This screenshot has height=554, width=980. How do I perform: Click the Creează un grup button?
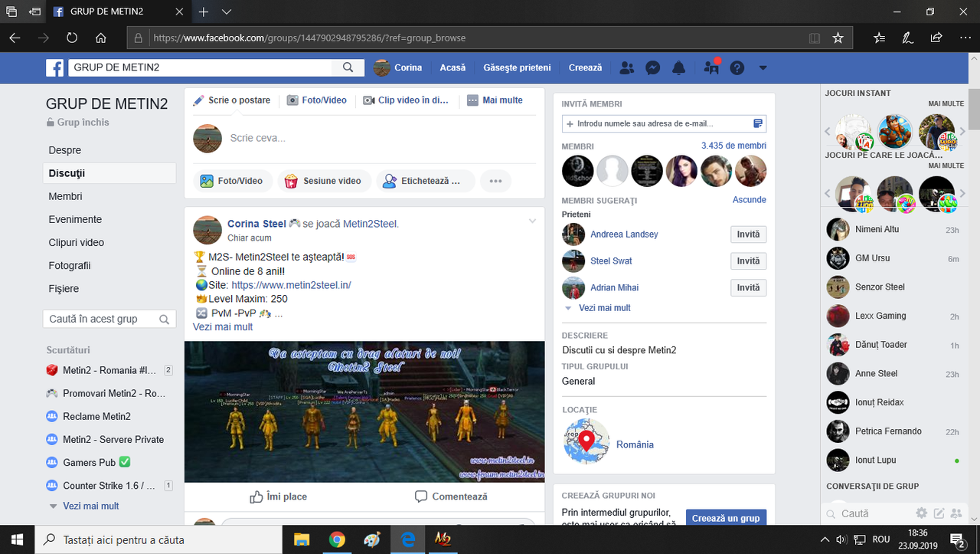click(726, 518)
